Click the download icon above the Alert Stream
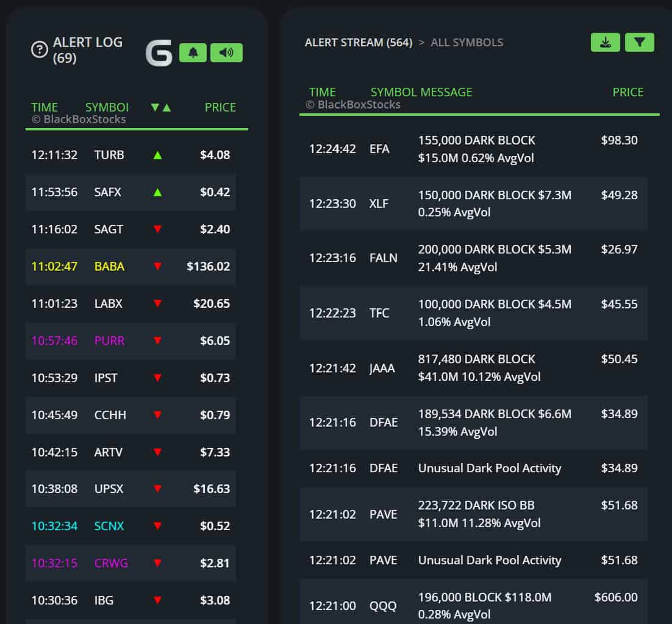 (x=605, y=42)
